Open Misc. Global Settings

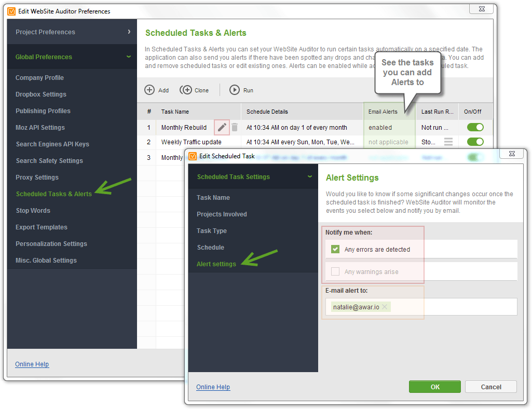(46, 261)
